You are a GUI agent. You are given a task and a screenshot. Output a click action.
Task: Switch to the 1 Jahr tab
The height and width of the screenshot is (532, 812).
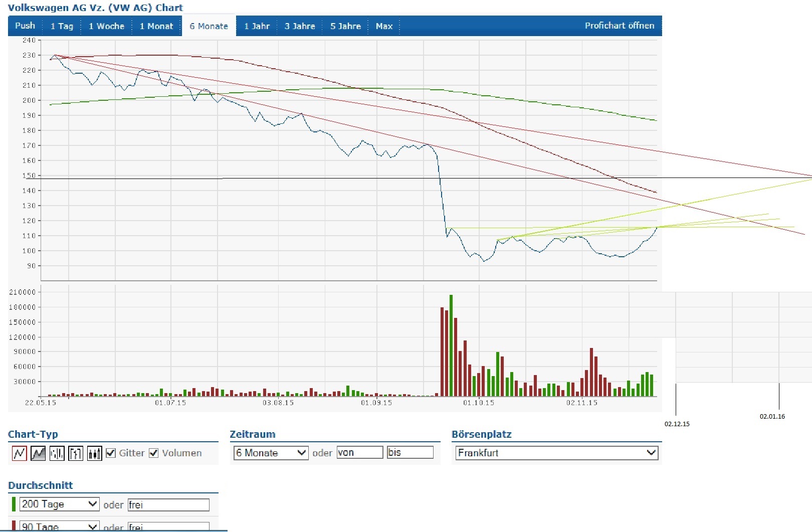point(257,26)
